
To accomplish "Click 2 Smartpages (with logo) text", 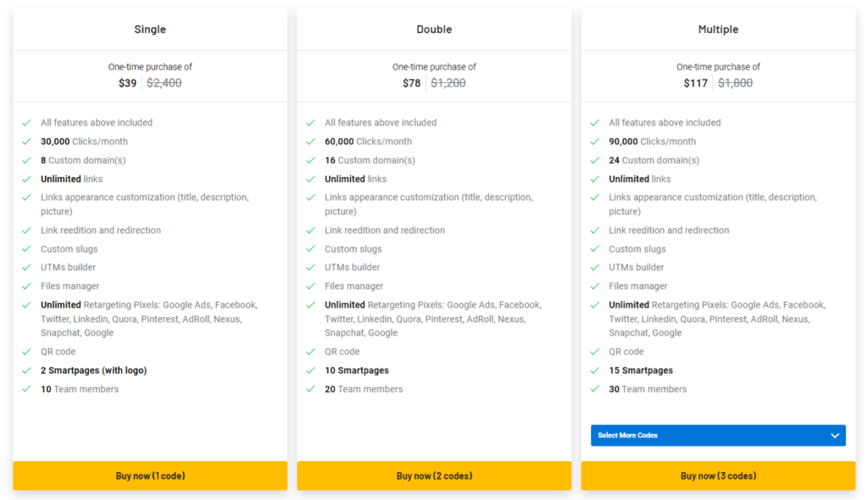I will [x=93, y=370].
